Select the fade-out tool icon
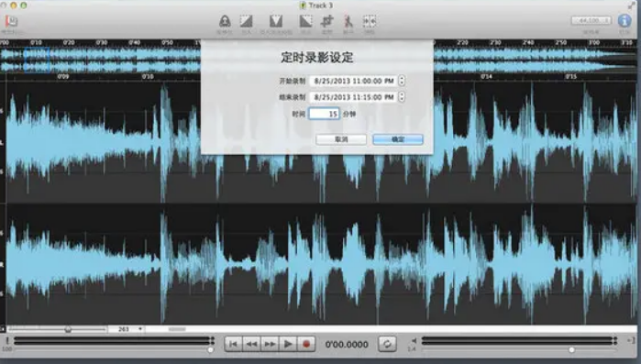The image size is (641, 364). pyautogui.click(x=305, y=21)
